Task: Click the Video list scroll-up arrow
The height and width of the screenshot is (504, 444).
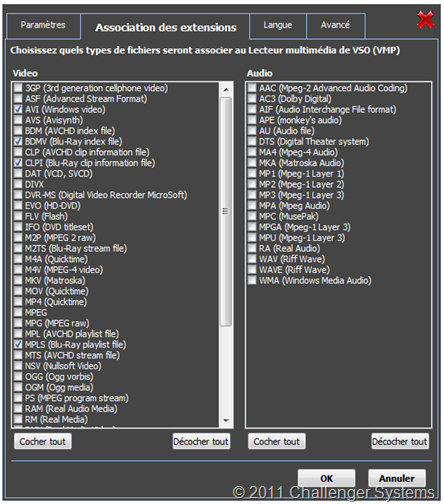Action: [x=226, y=89]
